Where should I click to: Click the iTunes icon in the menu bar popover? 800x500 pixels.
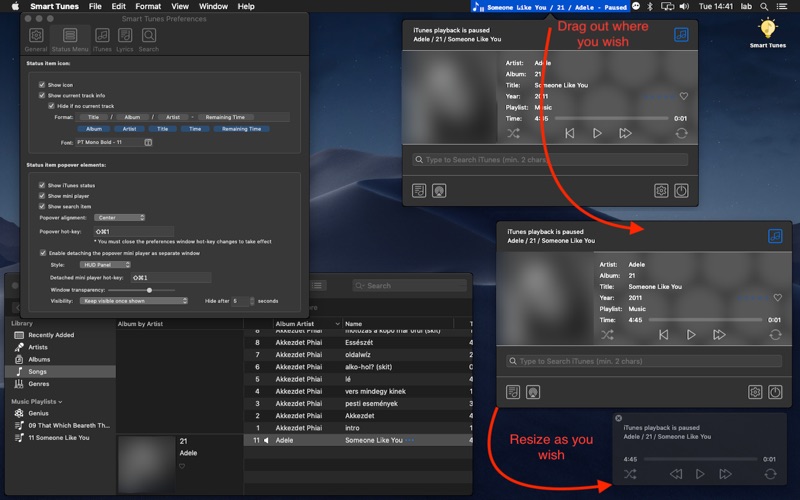point(681,35)
